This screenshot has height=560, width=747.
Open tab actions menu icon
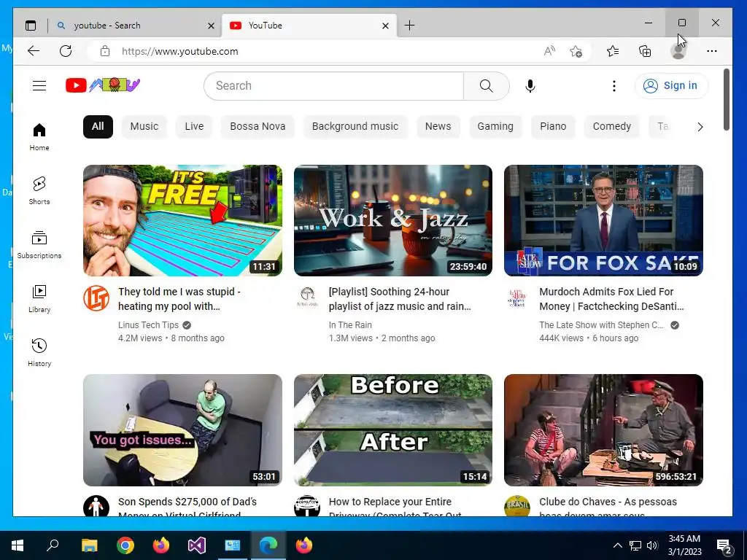pyautogui.click(x=31, y=26)
